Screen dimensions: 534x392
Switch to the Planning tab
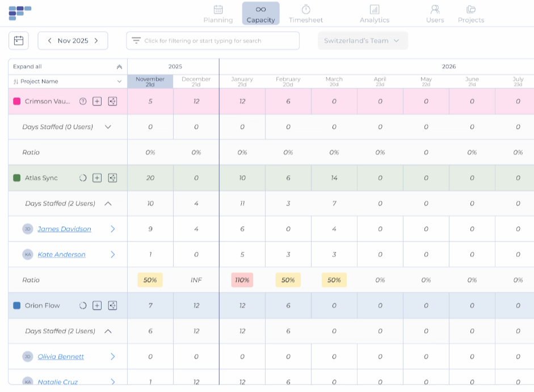pos(218,14)
